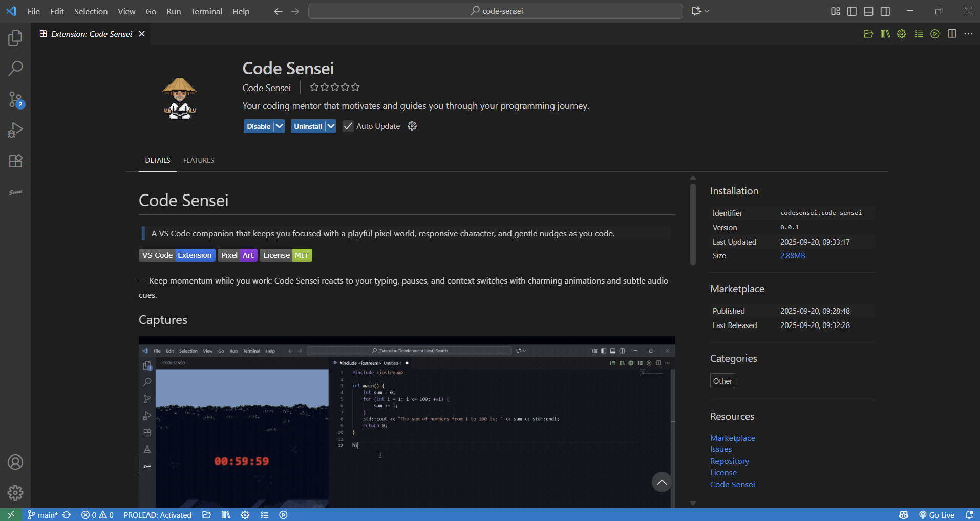Click the 2.88MB size link
The width and height of the screenshot is (980, 521).
tap(793, 255)
